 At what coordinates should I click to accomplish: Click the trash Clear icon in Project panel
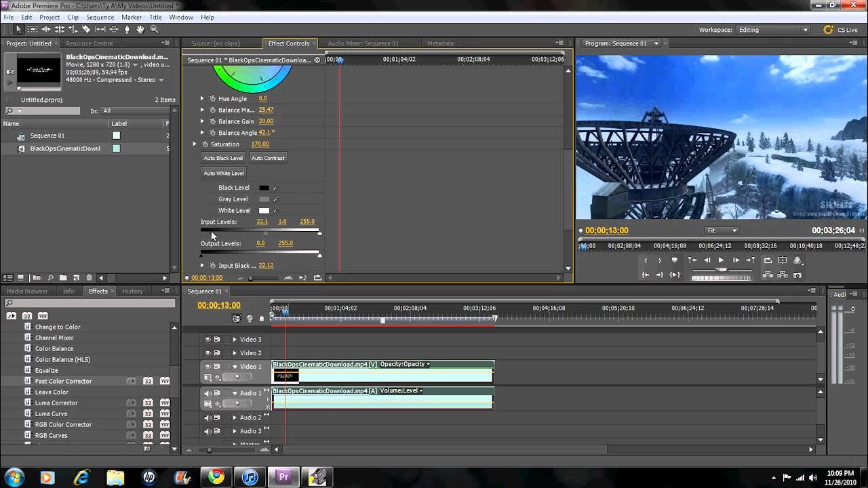89,278
